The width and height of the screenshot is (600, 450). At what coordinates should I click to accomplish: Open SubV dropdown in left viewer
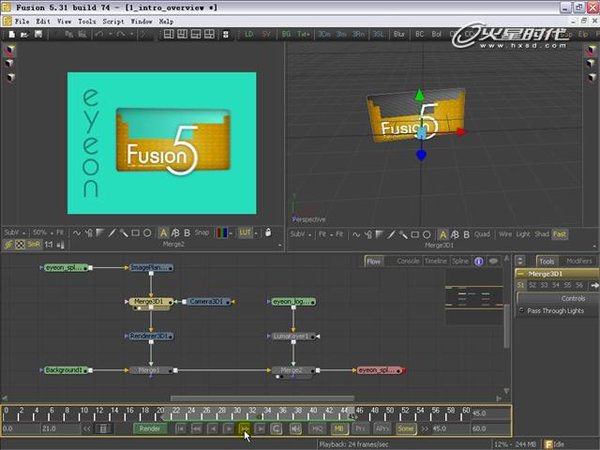[x=15, y=233]
